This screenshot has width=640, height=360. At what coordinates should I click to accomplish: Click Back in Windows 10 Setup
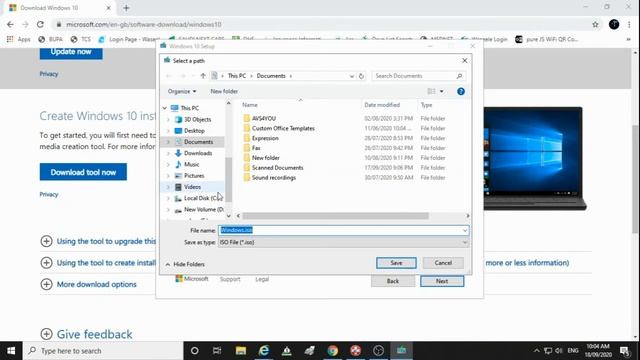(393, 281)
